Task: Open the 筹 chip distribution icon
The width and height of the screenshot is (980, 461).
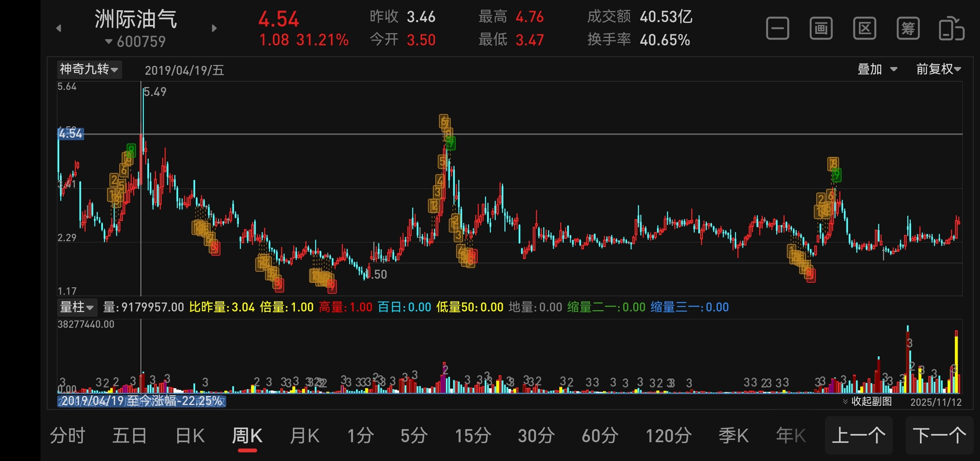Action: point(908,29)
